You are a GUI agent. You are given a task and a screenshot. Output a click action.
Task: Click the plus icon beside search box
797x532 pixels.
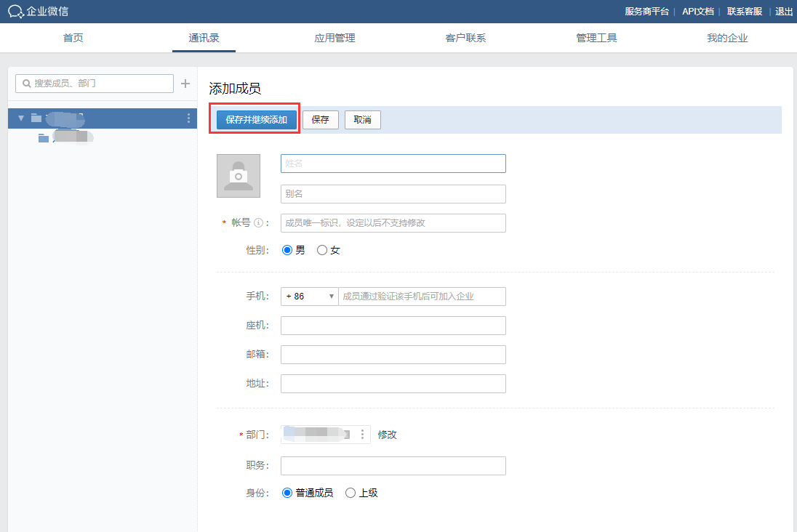pos(185,84)
